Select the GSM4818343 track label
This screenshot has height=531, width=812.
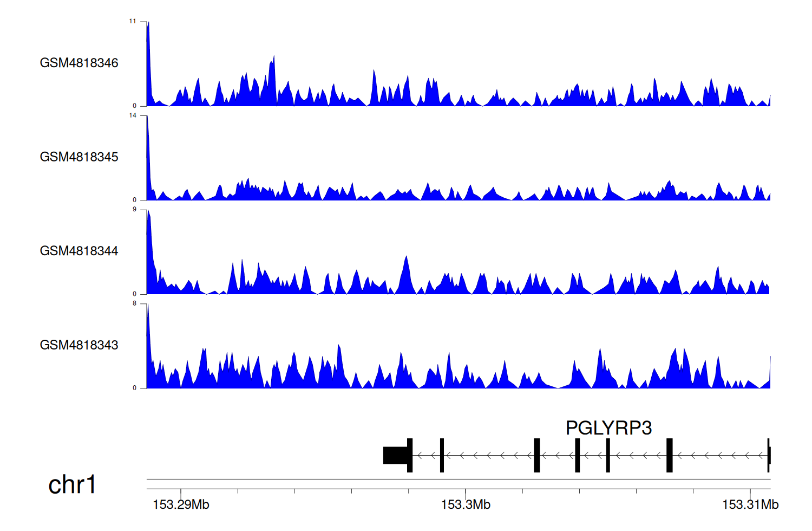click(79, 345)
